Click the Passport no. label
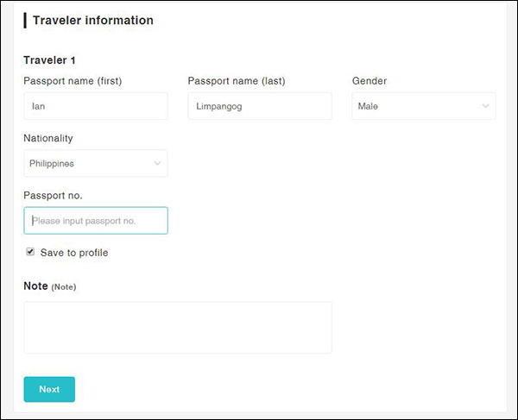 (53, 195)
